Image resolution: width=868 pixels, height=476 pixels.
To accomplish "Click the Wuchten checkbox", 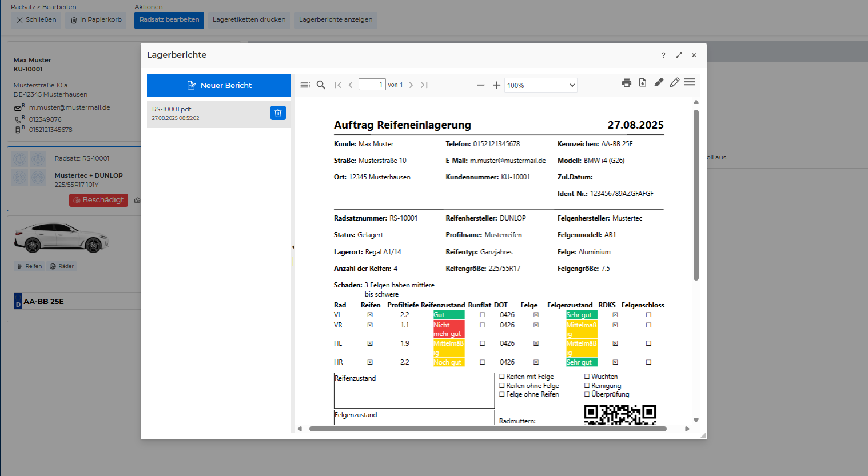I will (587, 377).
